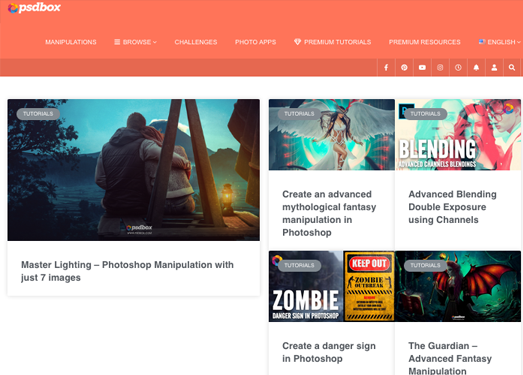523x375 pixels.
Task: Open the couple with lantern thumbnail
Action: [134, 170]
